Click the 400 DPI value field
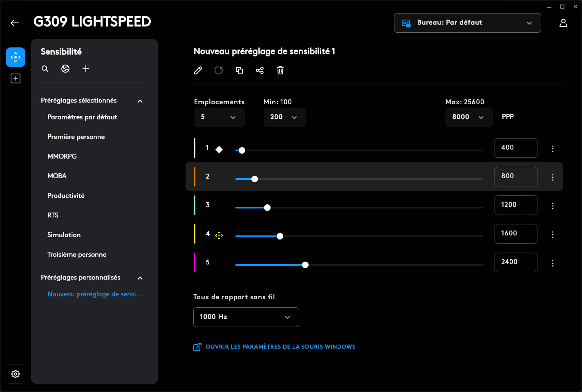 516,148
